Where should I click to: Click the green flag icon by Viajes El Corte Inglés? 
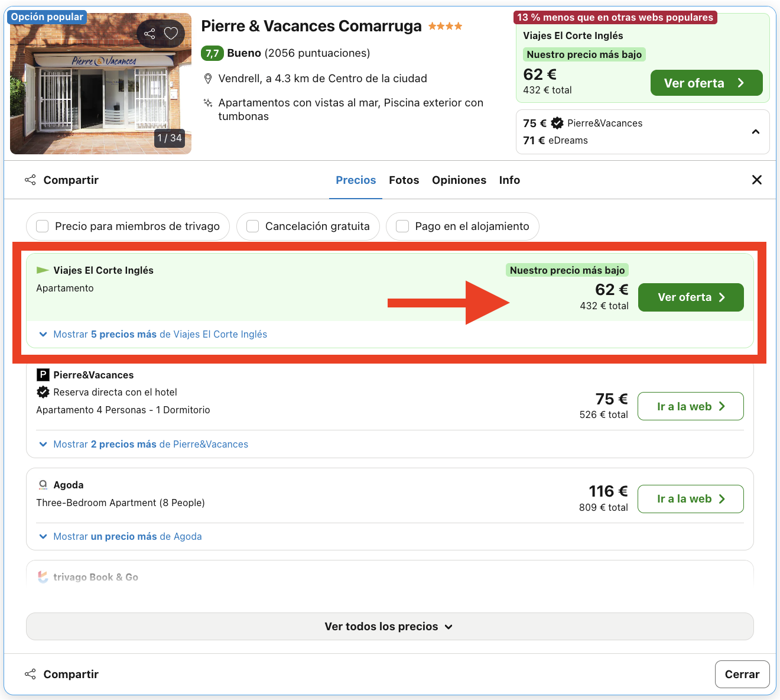43,270
